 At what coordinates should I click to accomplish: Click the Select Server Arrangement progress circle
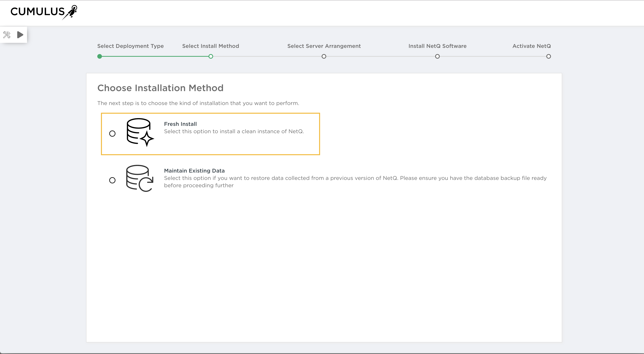[324, 57]
